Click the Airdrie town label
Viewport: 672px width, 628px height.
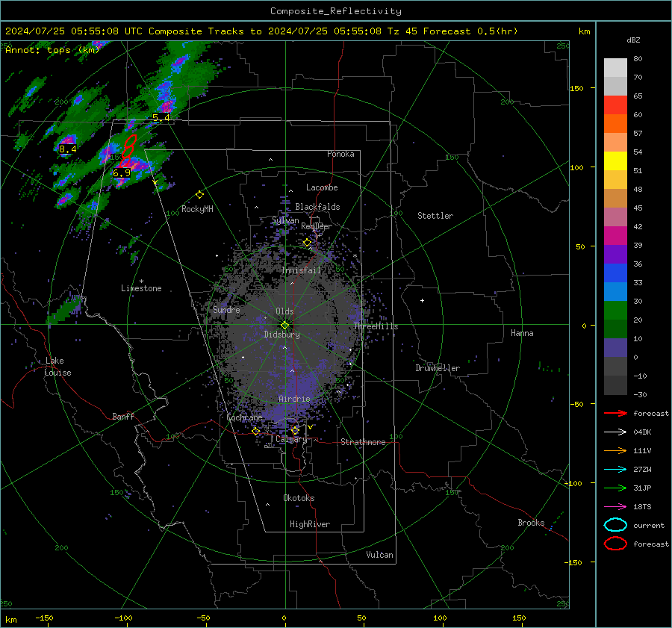pos(294,399)
